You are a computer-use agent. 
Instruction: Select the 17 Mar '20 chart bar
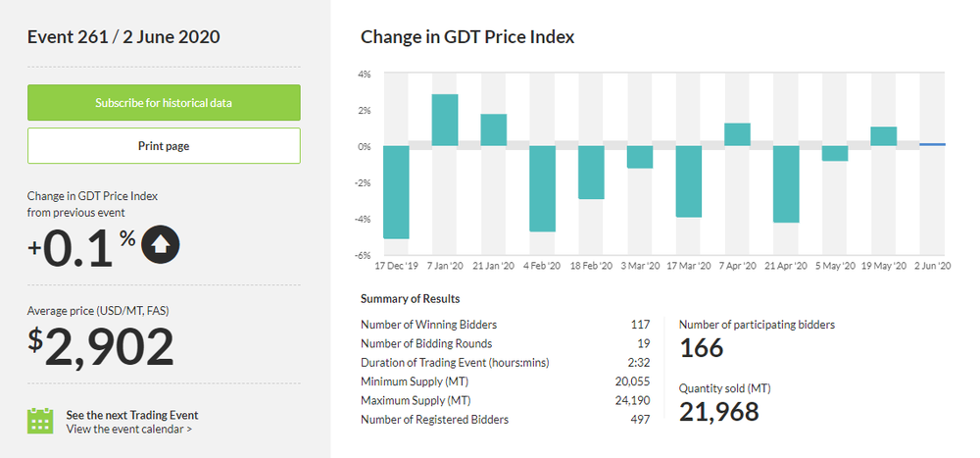pos(689,181)
